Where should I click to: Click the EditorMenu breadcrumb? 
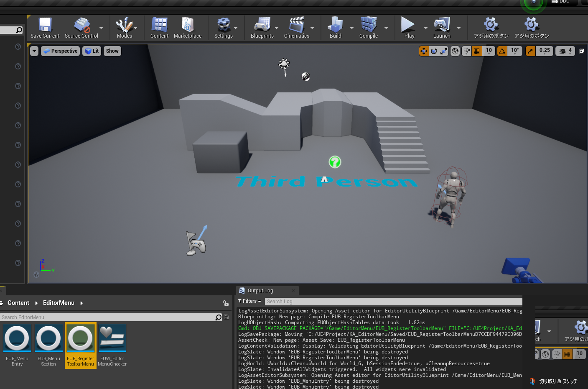coord(59,303)
